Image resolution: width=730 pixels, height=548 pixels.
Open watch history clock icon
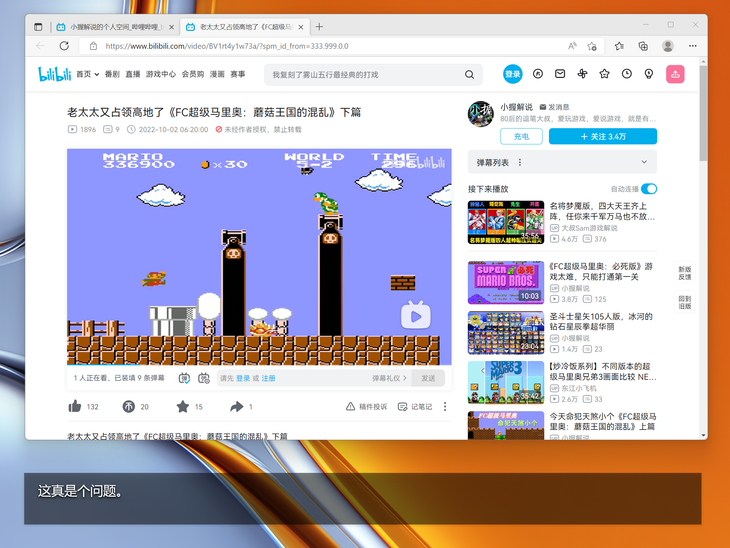627,74
